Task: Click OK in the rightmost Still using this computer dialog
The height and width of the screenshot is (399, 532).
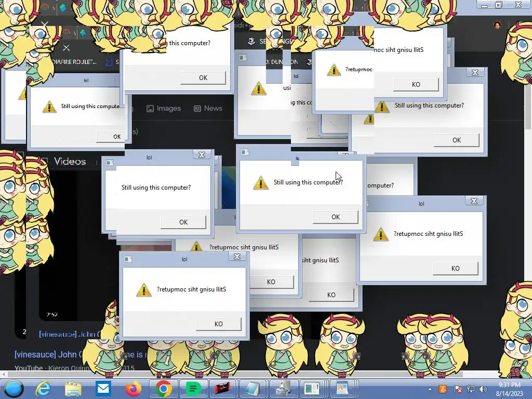Action: (456, 140)
